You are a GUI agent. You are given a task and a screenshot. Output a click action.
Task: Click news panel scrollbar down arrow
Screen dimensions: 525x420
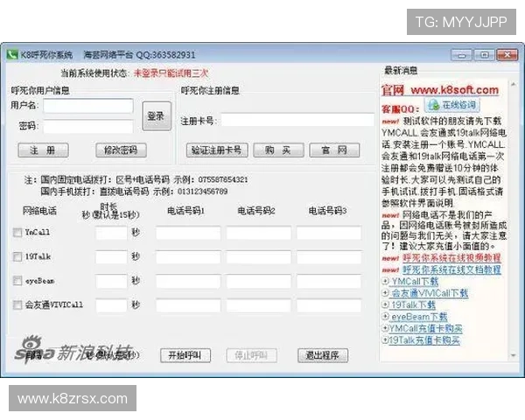point(513,355)
